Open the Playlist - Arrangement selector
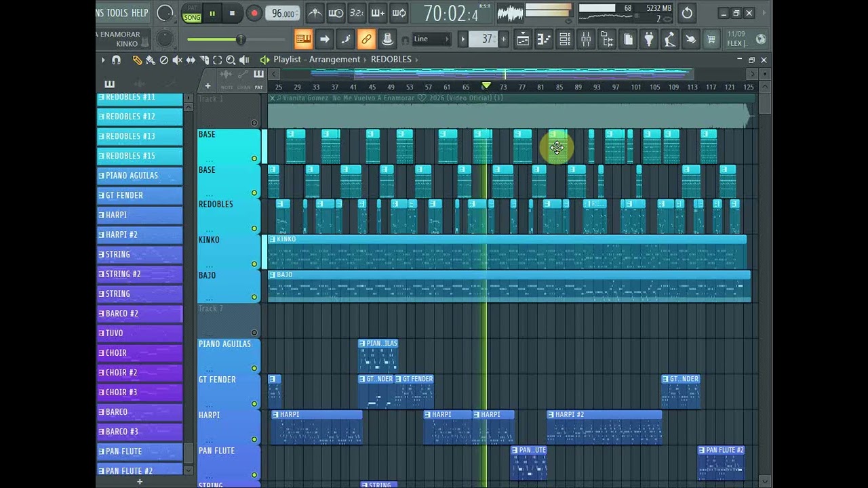The width and height of the screenshot is (868, 488). (x=317, y=60)
